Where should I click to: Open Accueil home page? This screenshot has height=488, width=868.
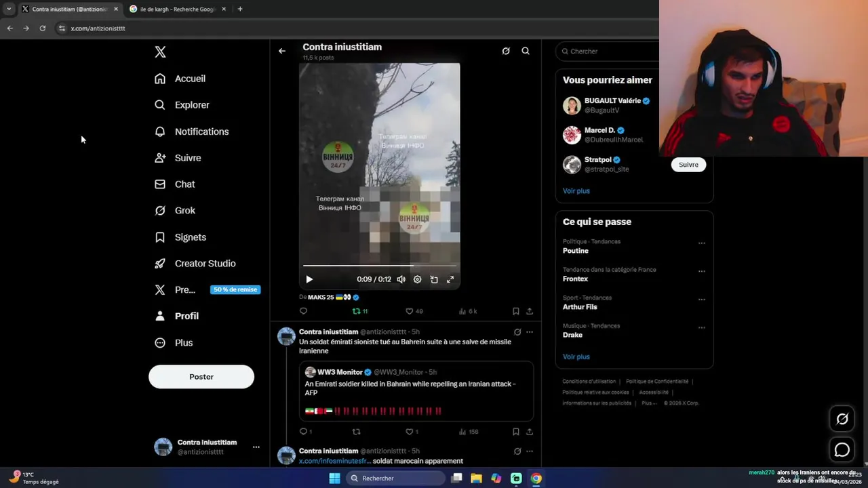[180, 79]
